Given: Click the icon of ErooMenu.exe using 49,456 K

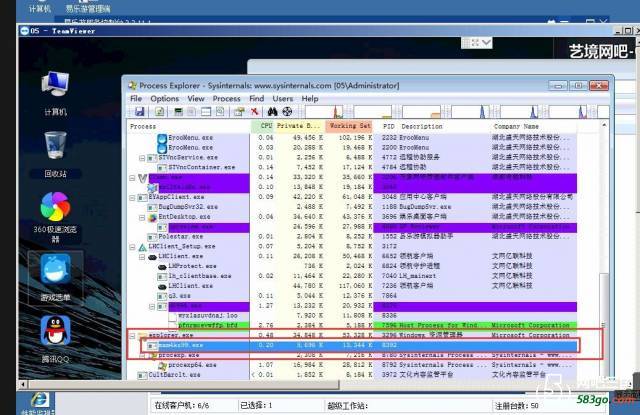Looking at the screenshot, I should (x=162, y=138).
